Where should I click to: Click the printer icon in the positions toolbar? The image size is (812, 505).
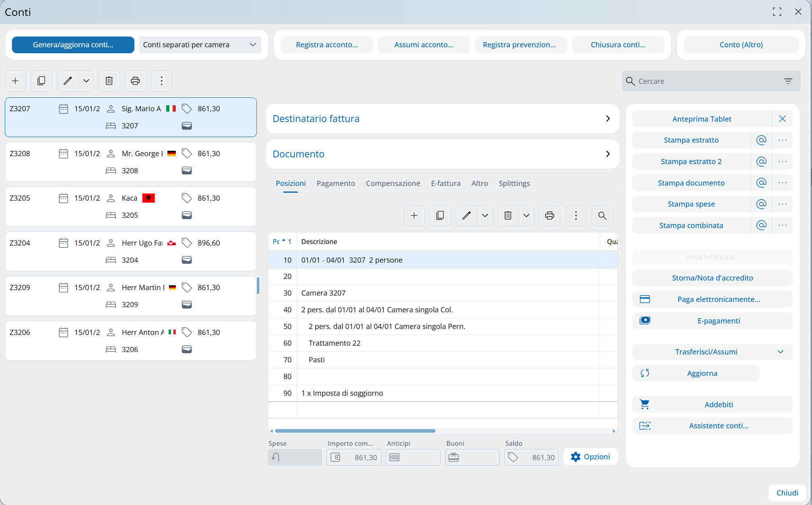550,216
